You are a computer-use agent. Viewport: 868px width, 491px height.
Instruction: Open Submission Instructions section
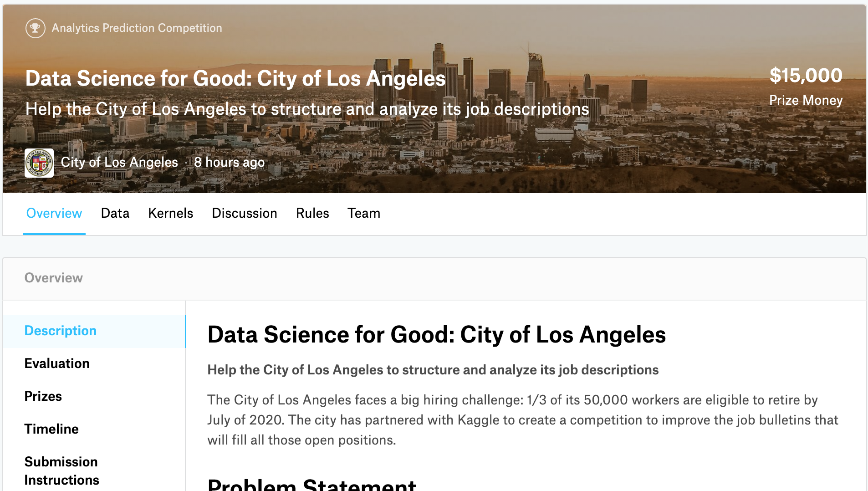(x=61, y=471)
